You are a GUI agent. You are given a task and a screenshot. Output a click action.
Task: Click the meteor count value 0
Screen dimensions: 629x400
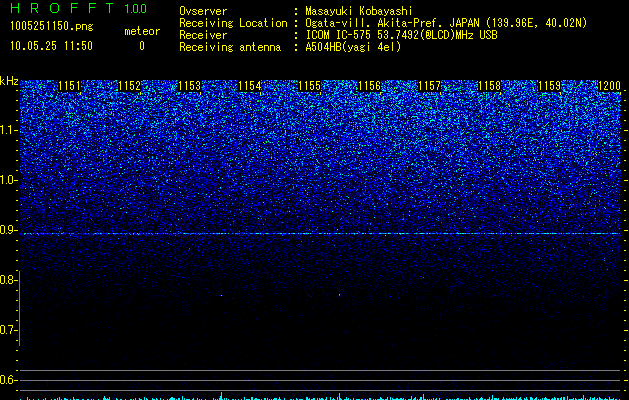tap(142, 46)
